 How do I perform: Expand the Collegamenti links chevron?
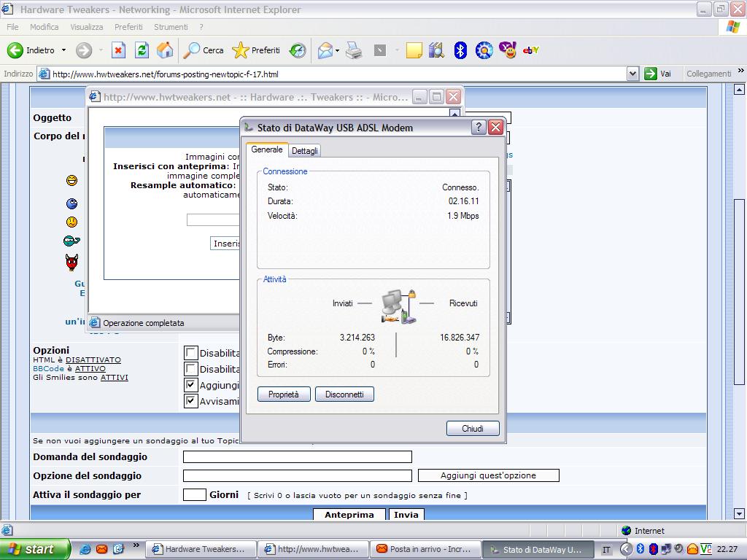pos(741,71)
